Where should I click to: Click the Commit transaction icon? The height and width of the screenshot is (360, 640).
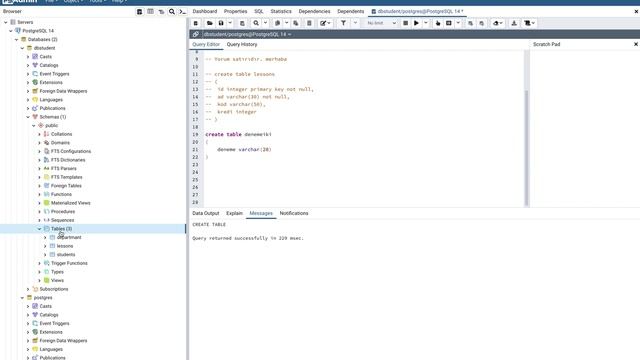pyautogui.click(x=471, y=23)
